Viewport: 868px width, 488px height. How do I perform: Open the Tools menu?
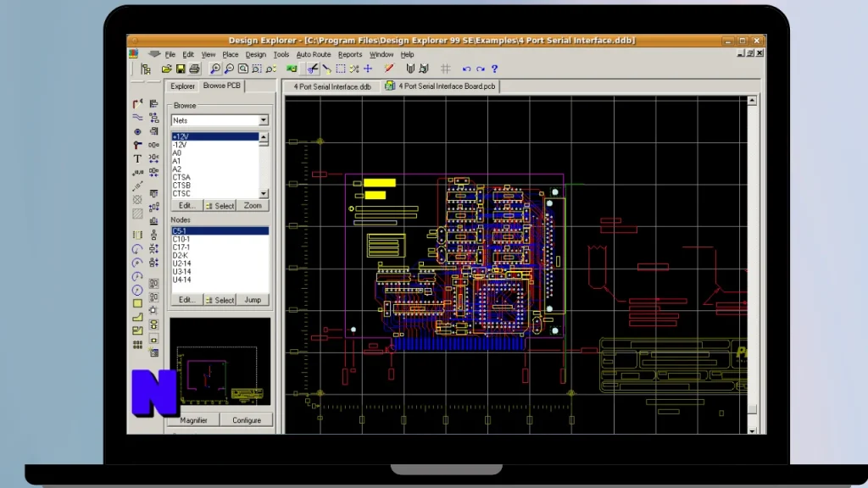pyautogui.click(x=281, y=54)
